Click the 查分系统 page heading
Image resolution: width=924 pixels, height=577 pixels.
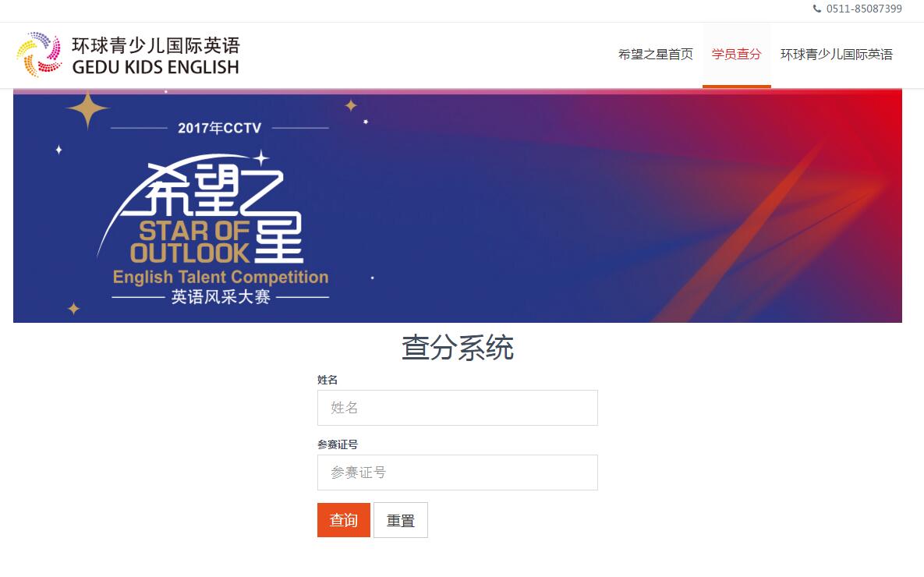click(457, 348)
